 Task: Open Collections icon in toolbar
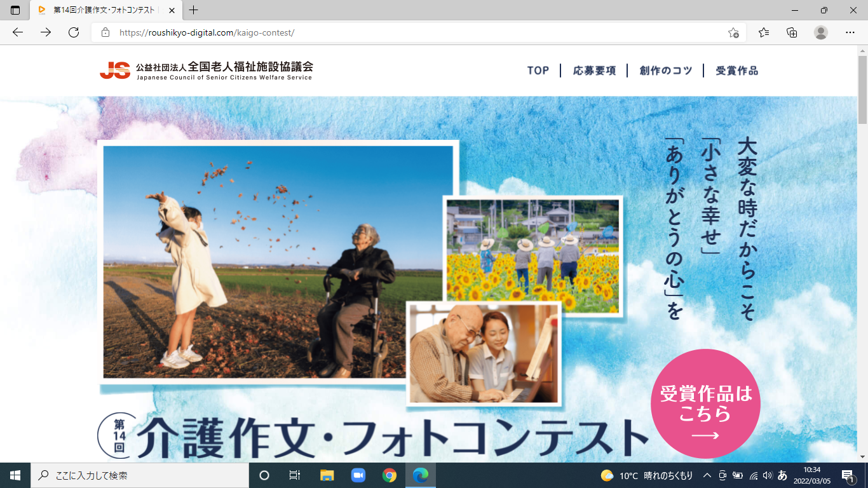792,32
